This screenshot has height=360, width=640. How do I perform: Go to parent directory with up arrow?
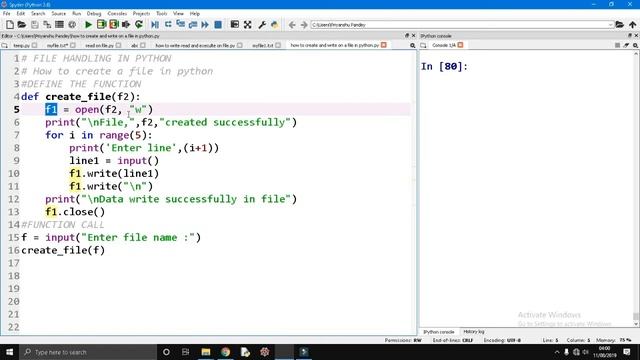632,24
